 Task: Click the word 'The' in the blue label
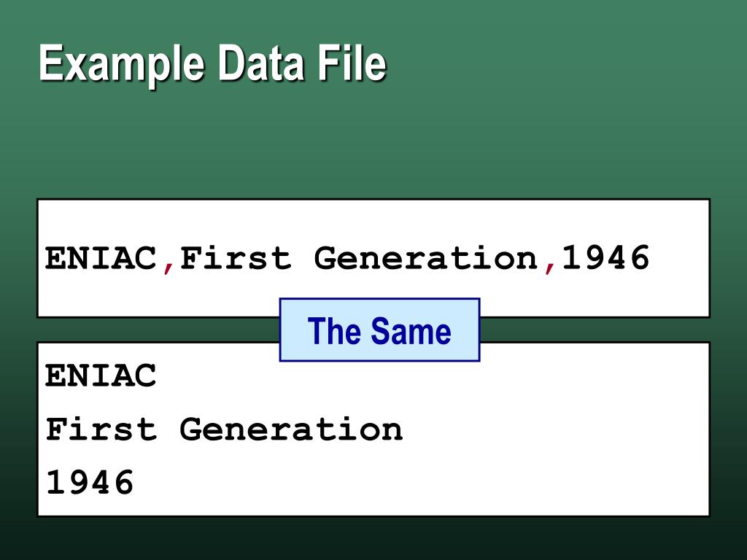click(334, 331)
